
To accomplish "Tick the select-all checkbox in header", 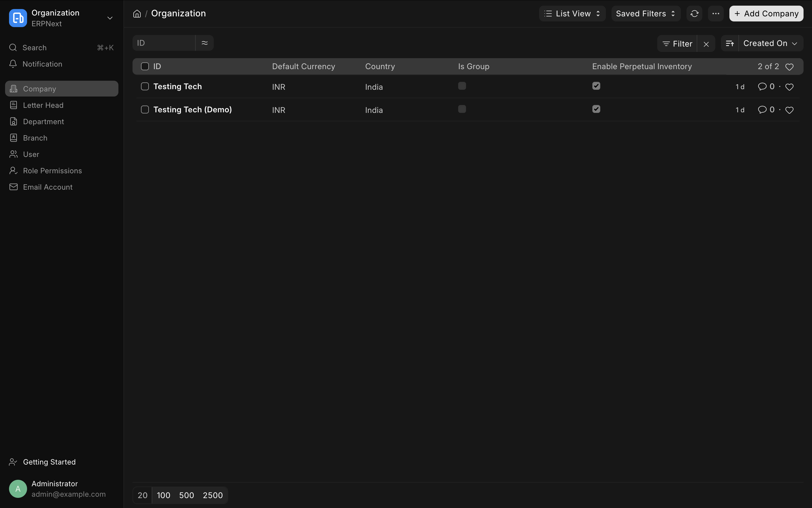I will click(145, 67).
